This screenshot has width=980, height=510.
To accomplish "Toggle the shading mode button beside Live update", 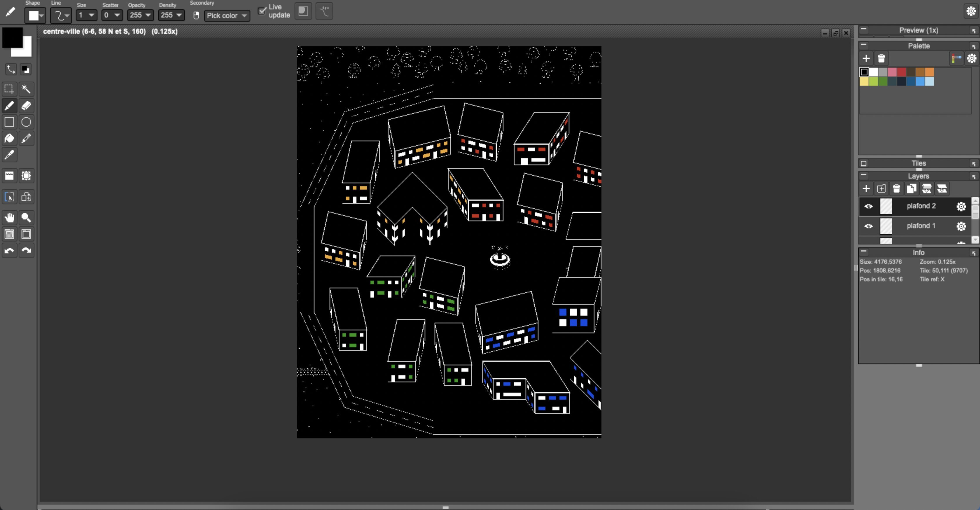I will [303, 11].
